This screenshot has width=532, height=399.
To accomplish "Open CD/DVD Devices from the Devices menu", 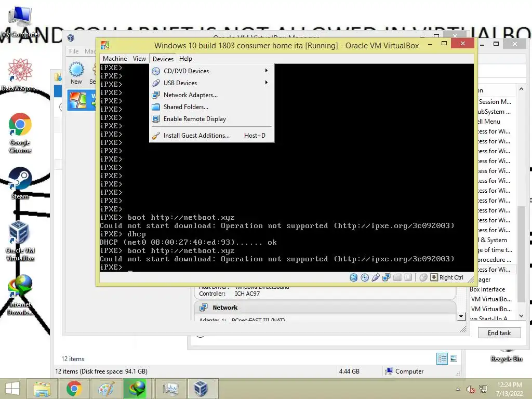I will tap(211, 71).
